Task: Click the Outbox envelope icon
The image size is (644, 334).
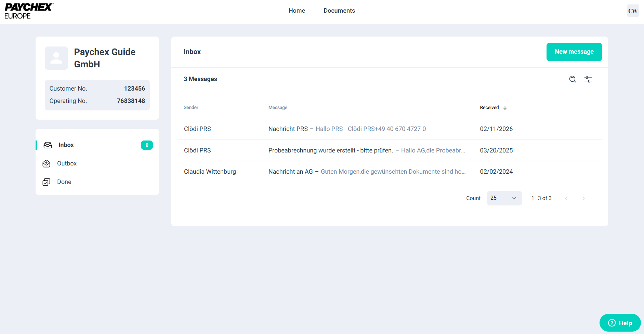Action: click(x=47, y=164)
